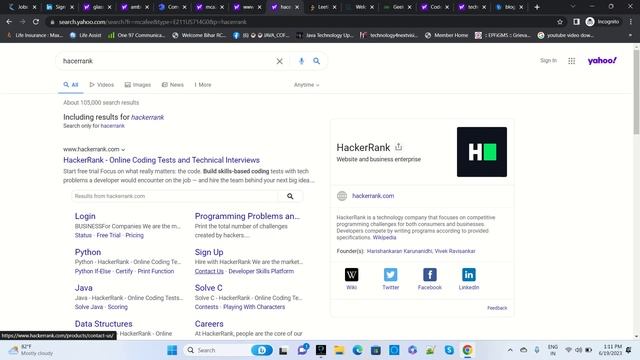Open the Yahoo apps grid icon
Screen dimensions: 640x360
coord(571,61)
